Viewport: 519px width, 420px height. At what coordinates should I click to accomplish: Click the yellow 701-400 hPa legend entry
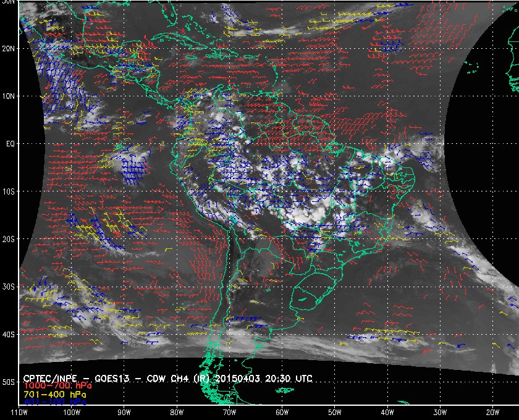tap(55, 395)
